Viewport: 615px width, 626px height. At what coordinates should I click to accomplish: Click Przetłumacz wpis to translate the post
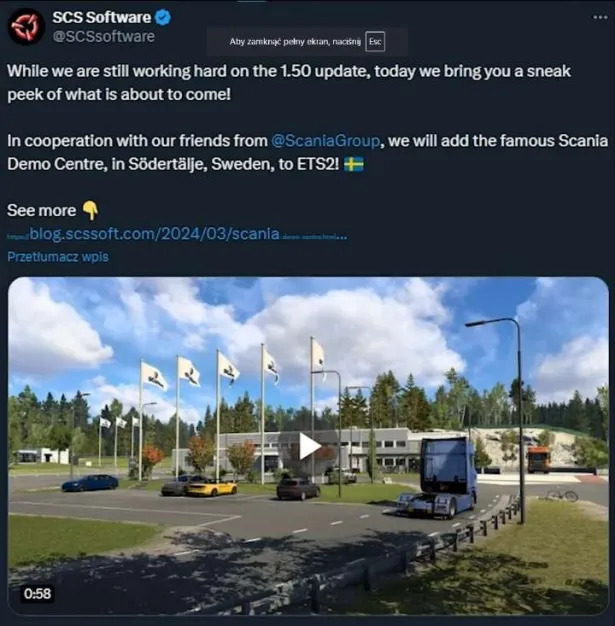58,257
